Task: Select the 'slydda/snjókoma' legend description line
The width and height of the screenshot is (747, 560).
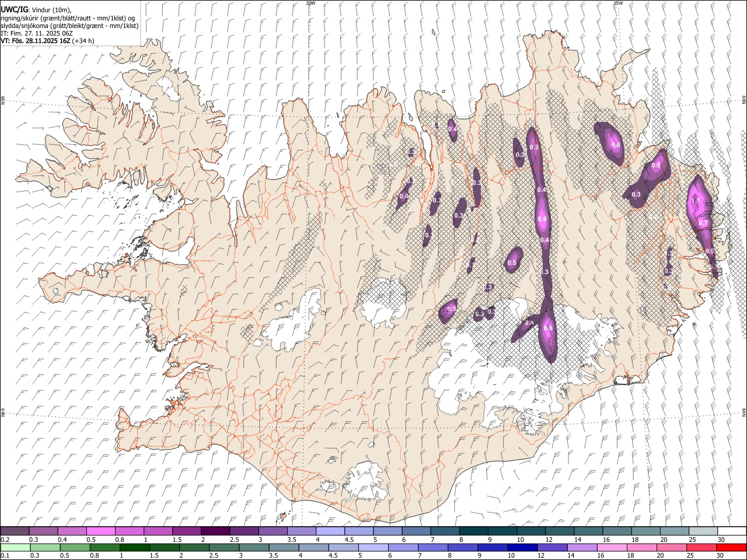Action: tap(69, 26)
